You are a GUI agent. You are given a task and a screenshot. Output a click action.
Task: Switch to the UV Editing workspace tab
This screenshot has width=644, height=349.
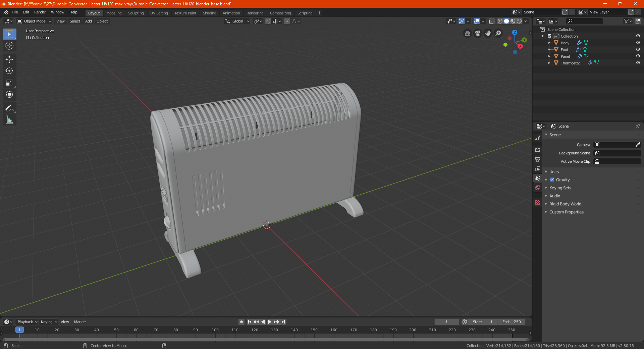pyautogui.click(x=159, y=13)
